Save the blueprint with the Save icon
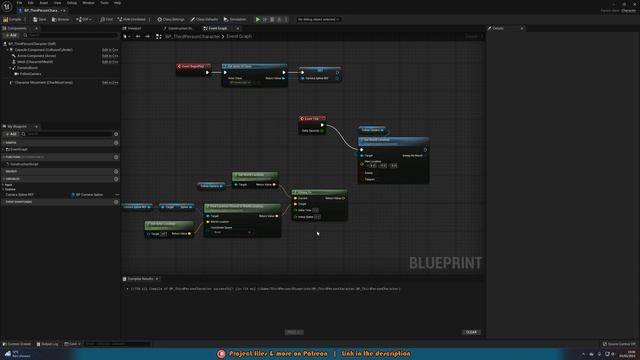The height and width of the screenshot is (360, 640). coord(40,19)
